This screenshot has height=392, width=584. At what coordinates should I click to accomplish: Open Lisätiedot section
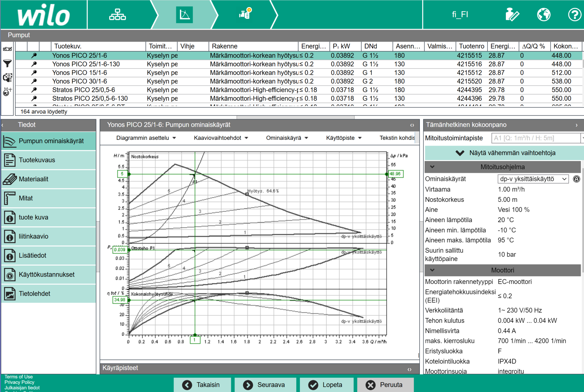[x=49, y=255]
